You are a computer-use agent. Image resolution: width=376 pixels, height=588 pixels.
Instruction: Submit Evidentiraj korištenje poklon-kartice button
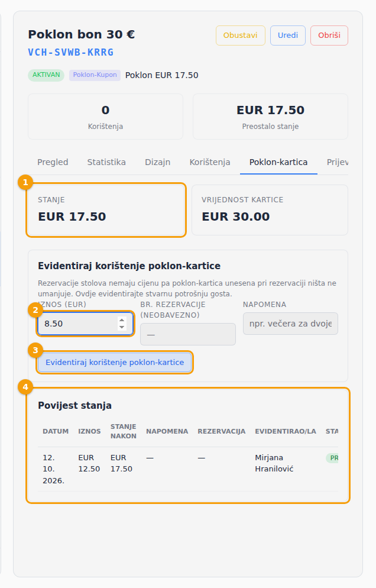[115, 362]
